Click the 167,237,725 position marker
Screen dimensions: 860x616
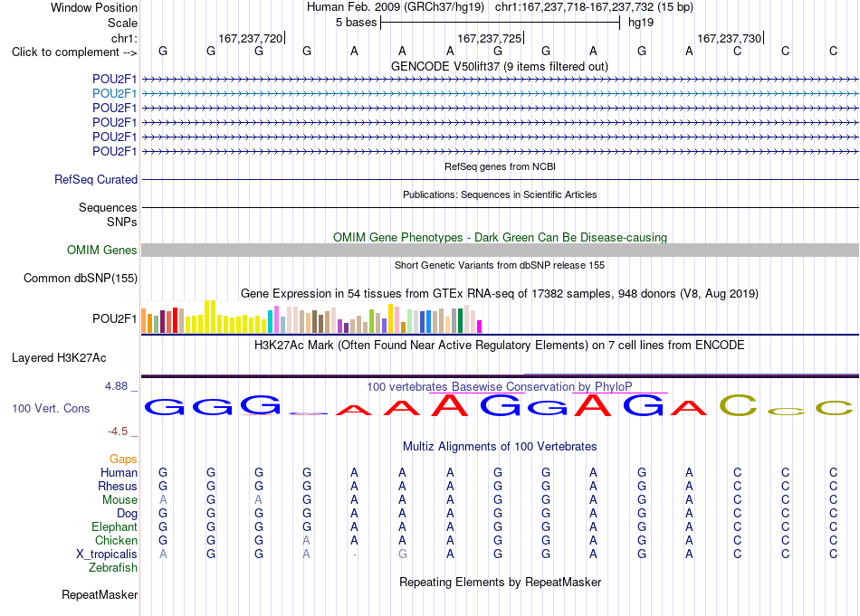490,38
